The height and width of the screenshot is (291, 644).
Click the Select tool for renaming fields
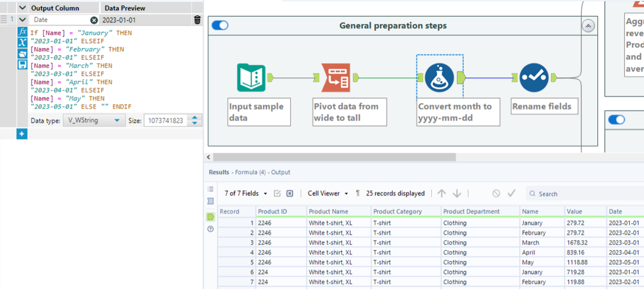(534, 78)
